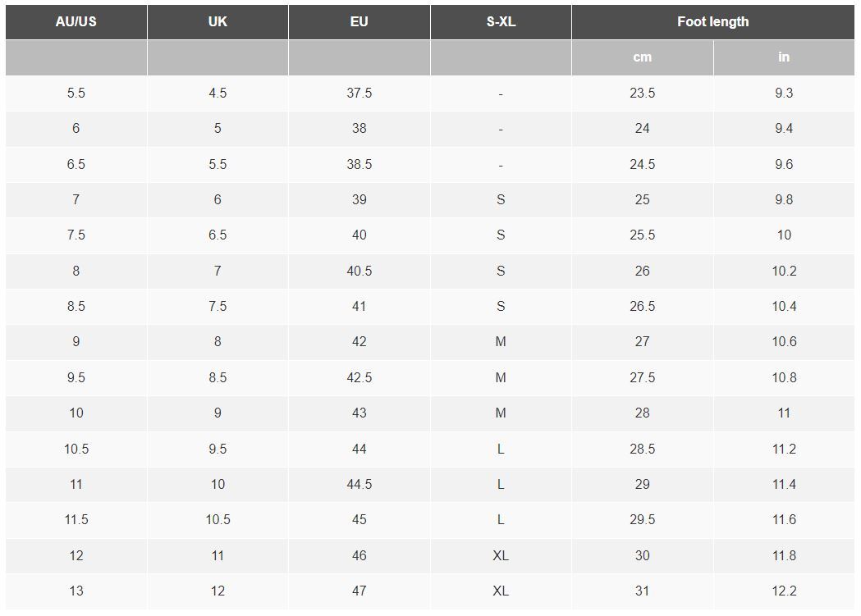This screenshot has width=861, height=616.
Task: Select EU size 44.5 cell
Action: (x=360, y=485)
